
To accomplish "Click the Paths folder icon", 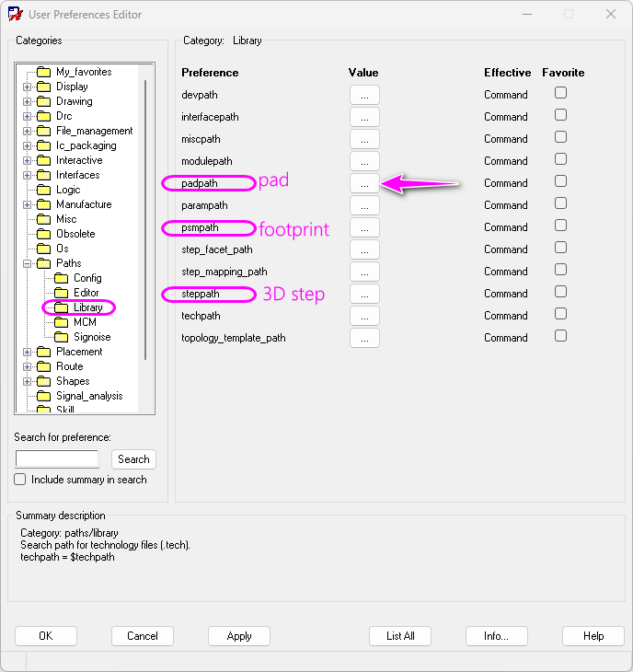I will coord(43,263).
